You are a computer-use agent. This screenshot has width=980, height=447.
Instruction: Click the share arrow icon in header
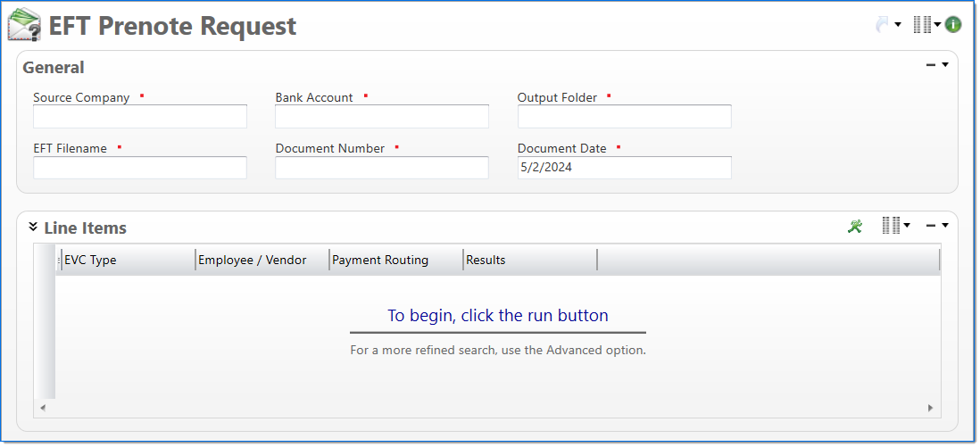(883, 25)
